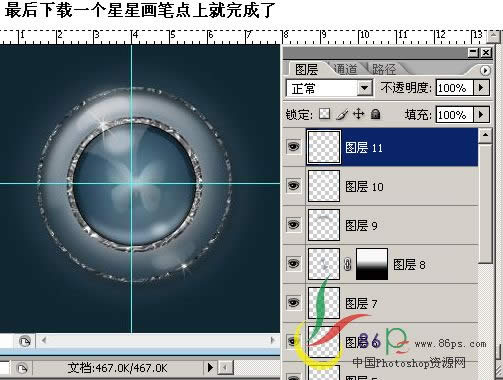This screenshot has width=503, height=380.
Task: Click the lock transparent pixels icon
Action: click(324, 114)
